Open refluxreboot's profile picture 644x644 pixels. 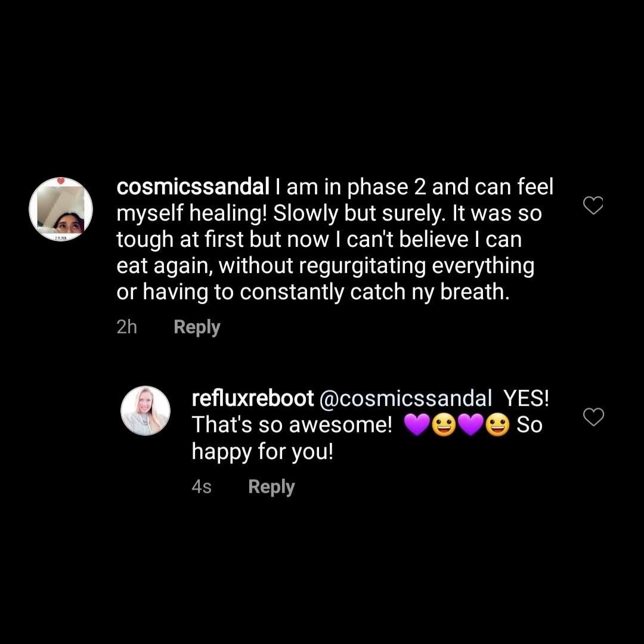pos(145,410)
